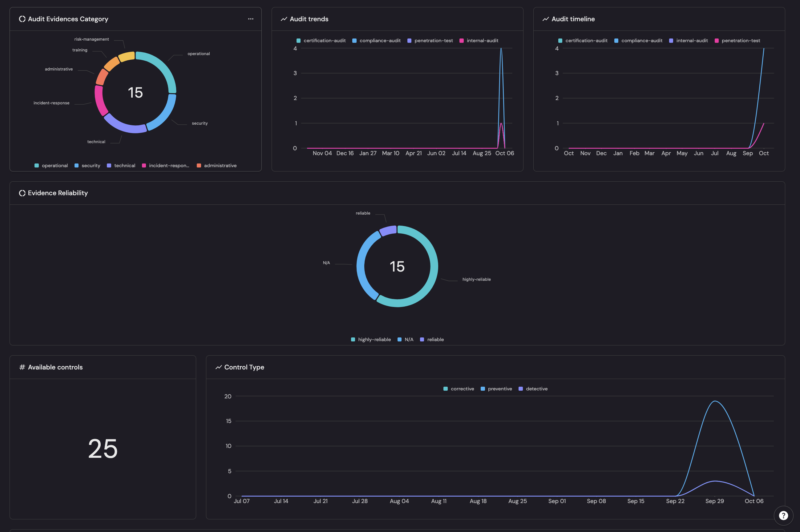800x532 pixels.
Task: Click the hash icon on Available controls panel
Action: tap(22, 367)
